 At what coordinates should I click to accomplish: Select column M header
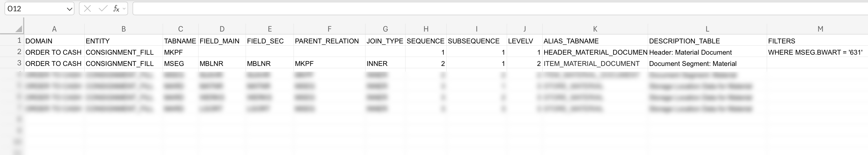pyautogui.click(x=820, y=29)
